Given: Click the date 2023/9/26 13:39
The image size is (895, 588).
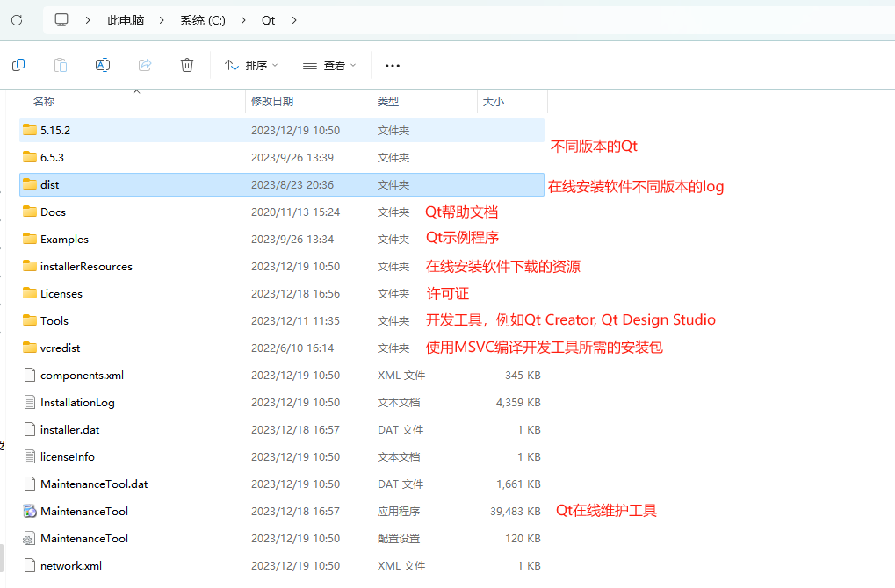Looking at the screenshot, I should 292,157.
